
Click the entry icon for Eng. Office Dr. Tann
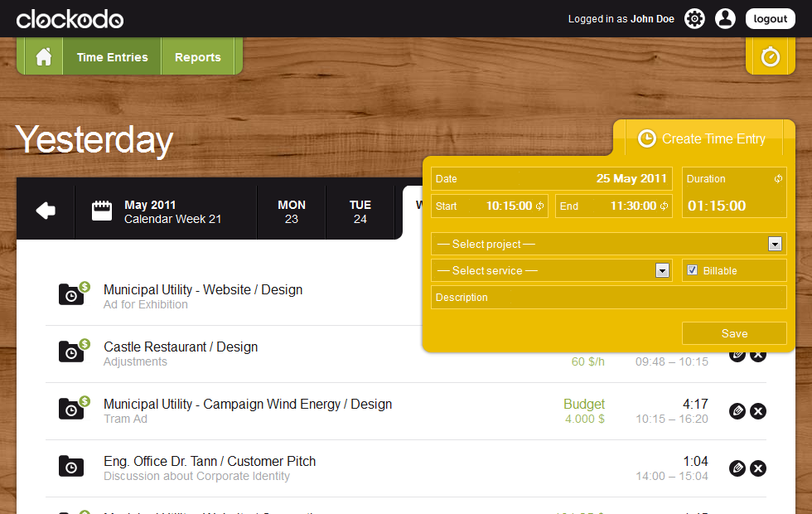[x=71, y=466]
